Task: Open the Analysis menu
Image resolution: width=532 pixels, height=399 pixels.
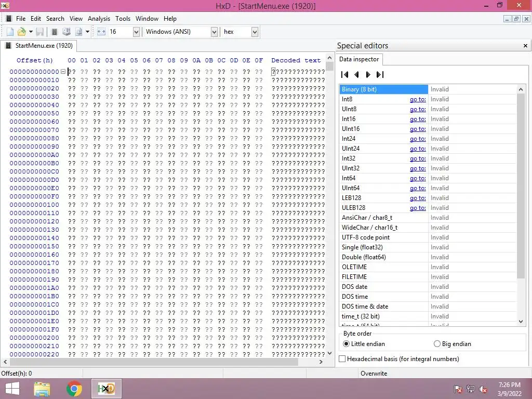Action: tap(99, 19)
